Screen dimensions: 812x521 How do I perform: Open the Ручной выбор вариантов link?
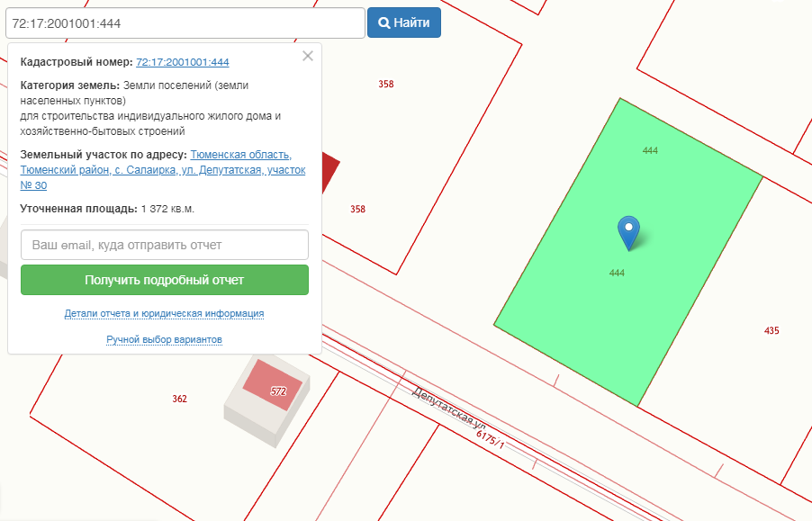click(164, 340)
